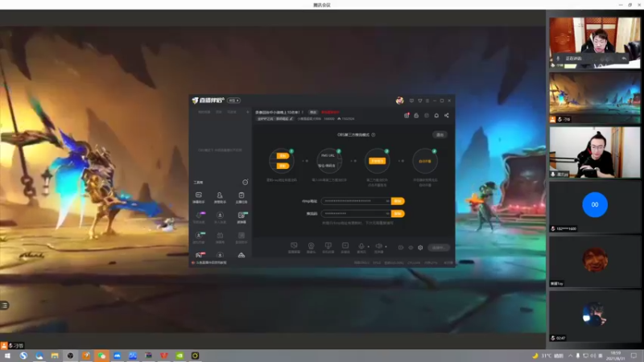This screenshot has width=644, height=362.
Task: Add a new scene with the plus icon
Action: pyautogui.click(x=248, y=112)
